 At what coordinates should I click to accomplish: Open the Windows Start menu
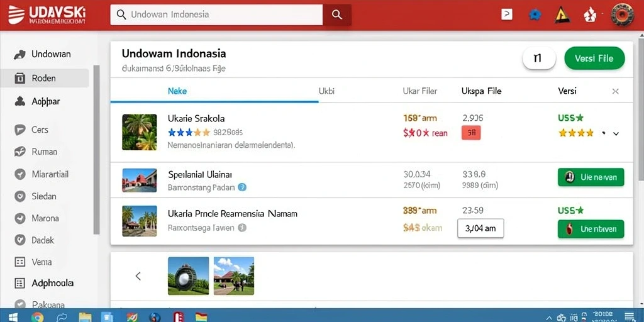click(13, 317)
